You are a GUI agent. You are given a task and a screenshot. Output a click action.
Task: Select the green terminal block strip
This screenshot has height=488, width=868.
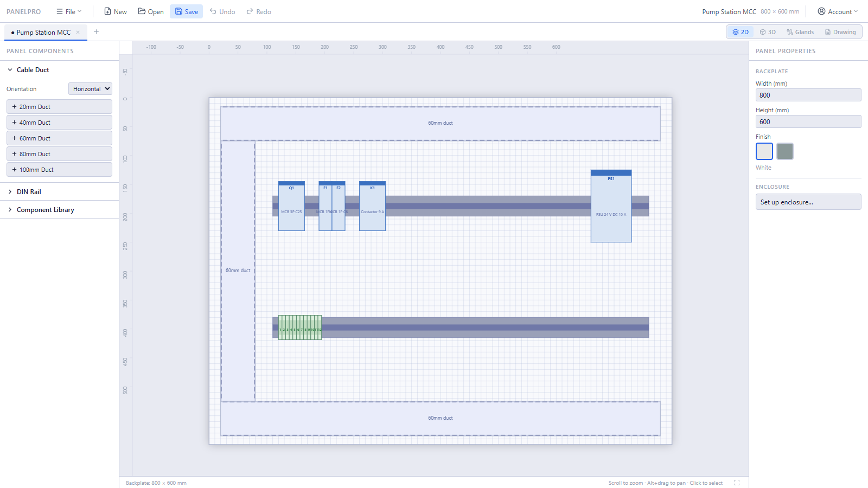point(300,328)
